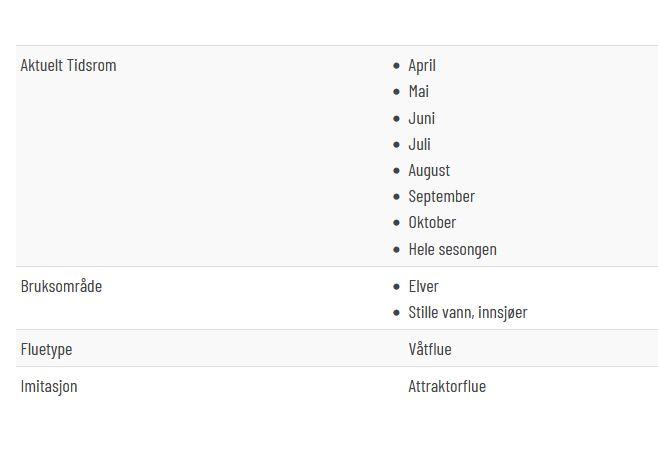Select April in the list
This screenshot has width=658, height=451.
click(422, 66)
